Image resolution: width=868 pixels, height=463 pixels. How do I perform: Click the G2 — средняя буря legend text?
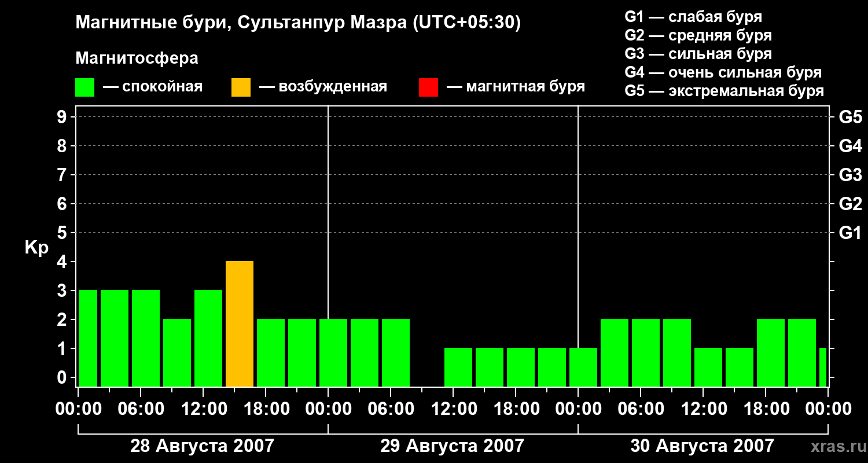click(x=698, y=35)
